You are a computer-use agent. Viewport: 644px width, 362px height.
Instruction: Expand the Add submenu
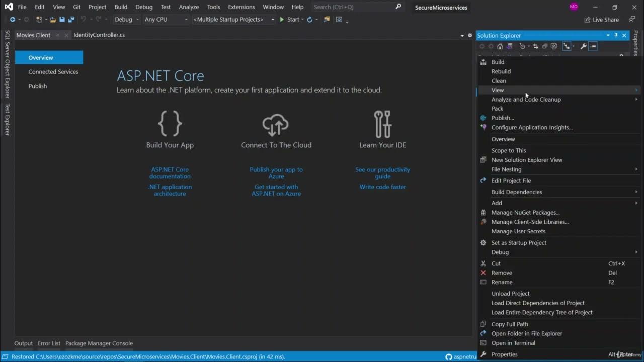pyautogui.click(x=636, y=203)
